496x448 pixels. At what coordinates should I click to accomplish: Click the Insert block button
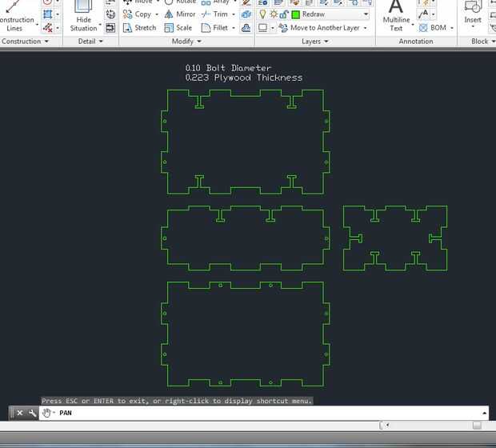click(473, 13)
